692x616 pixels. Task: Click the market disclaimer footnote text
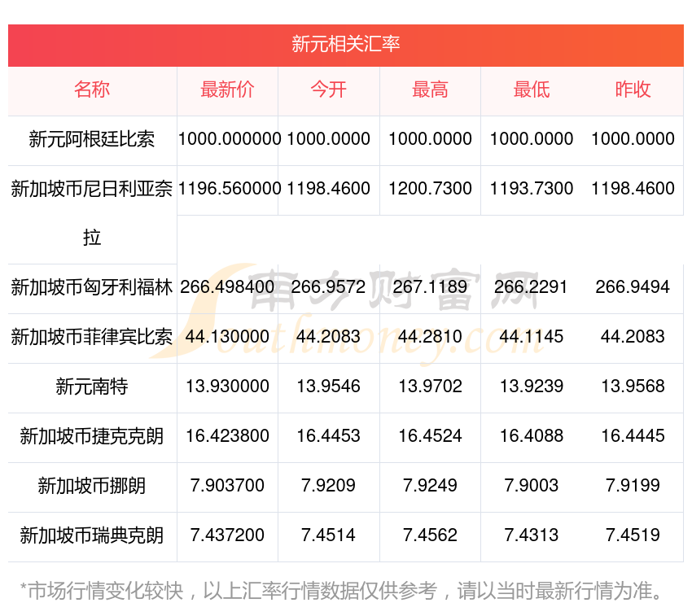[341, 591]
